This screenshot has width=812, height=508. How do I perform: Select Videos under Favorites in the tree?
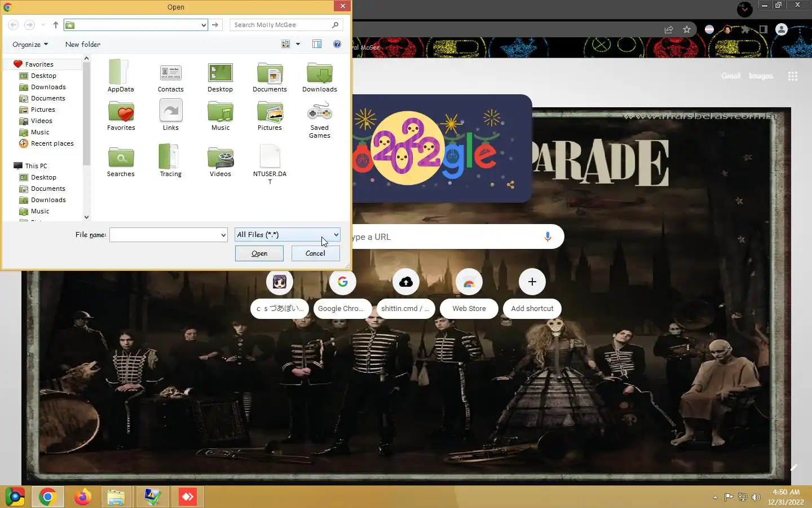41,121
